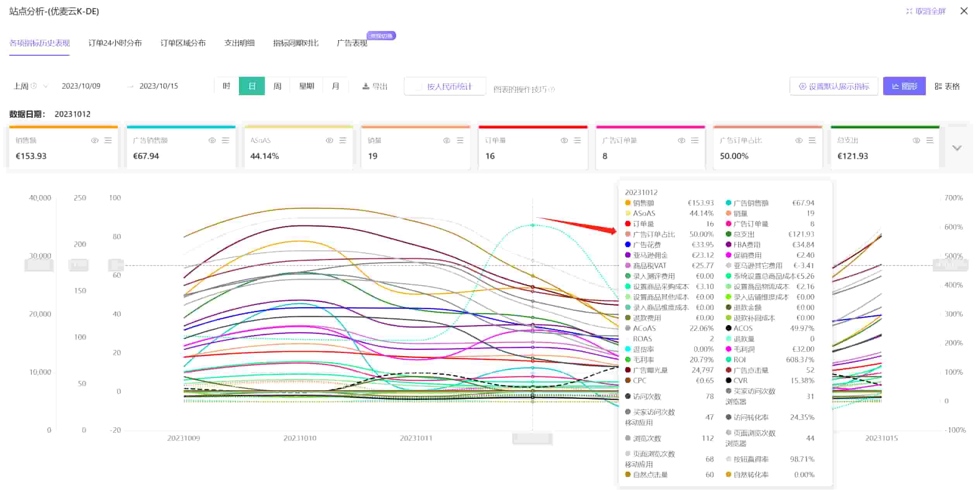The image size is (980, 490).
Task: Click the 导出 export button
Action: 375,86
